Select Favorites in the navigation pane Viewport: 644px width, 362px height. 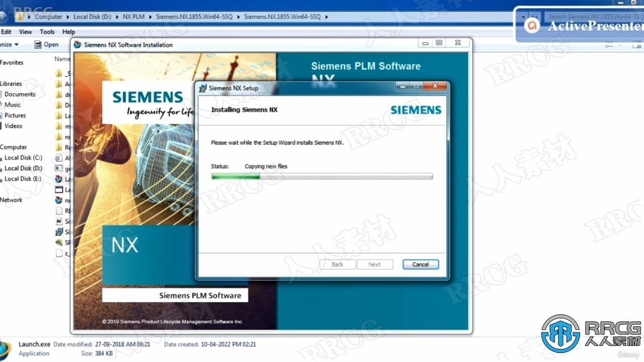click(12, 63)
